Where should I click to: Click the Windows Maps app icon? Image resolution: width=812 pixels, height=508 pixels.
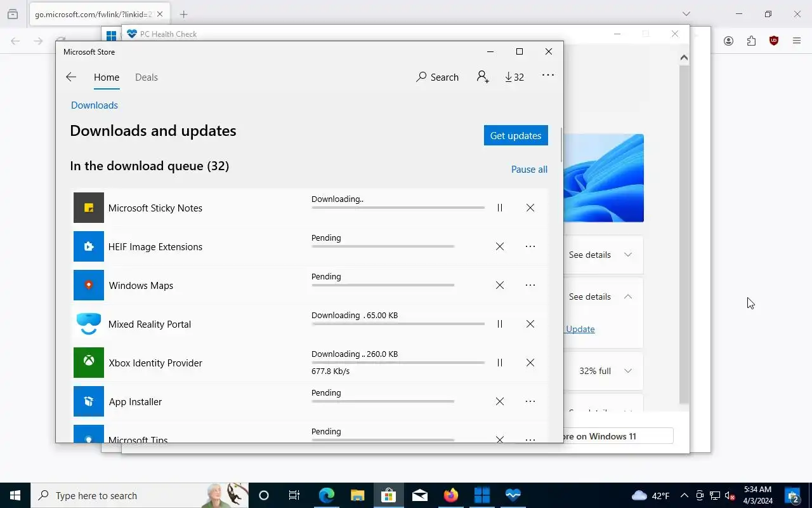(x=89, y=285)
